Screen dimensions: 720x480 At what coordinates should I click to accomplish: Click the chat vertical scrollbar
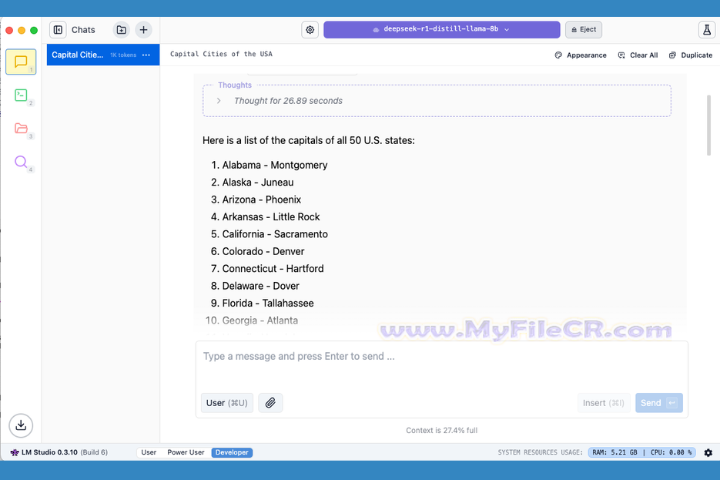click(x=709, y=125)
